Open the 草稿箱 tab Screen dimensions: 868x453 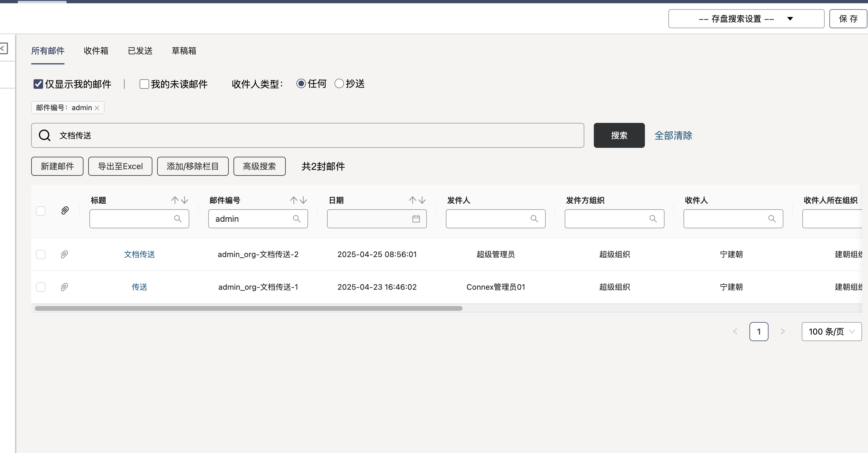point(184,51)
